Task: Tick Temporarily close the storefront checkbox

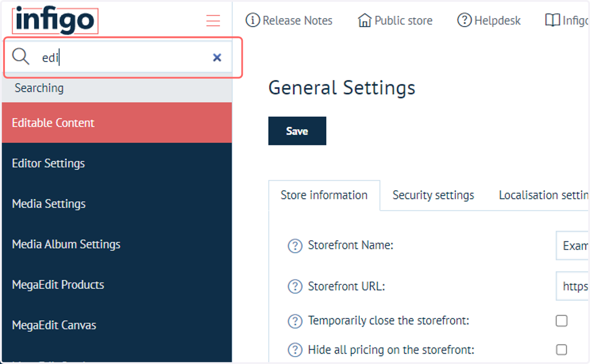Action: coord(561,321)
